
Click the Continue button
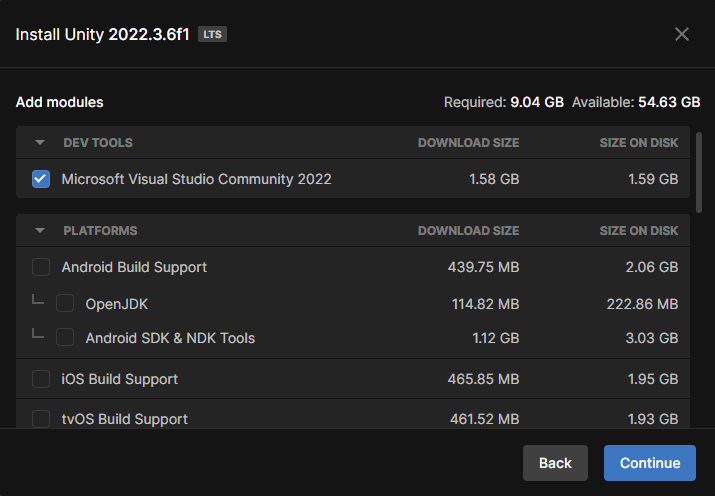[x=650, y=463]
